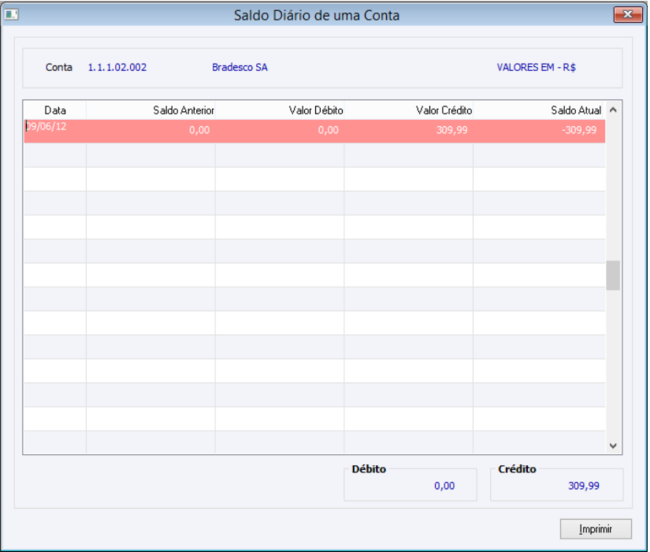This screenshot has width=650, height=552.
Task: Click the vertical scrollbar thumb
Action: [x=613, y=275]
